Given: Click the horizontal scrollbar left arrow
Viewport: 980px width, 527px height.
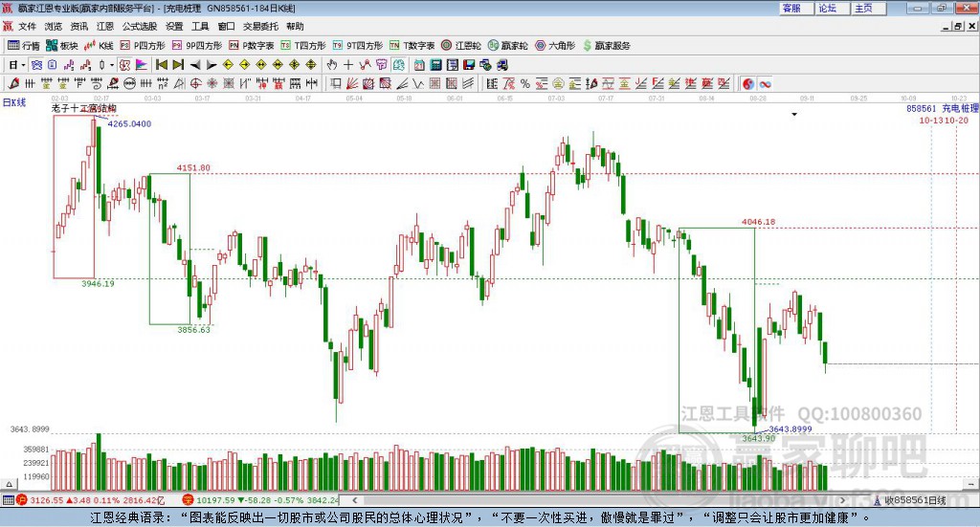Looking at the screenshot, I should point(354,500).
